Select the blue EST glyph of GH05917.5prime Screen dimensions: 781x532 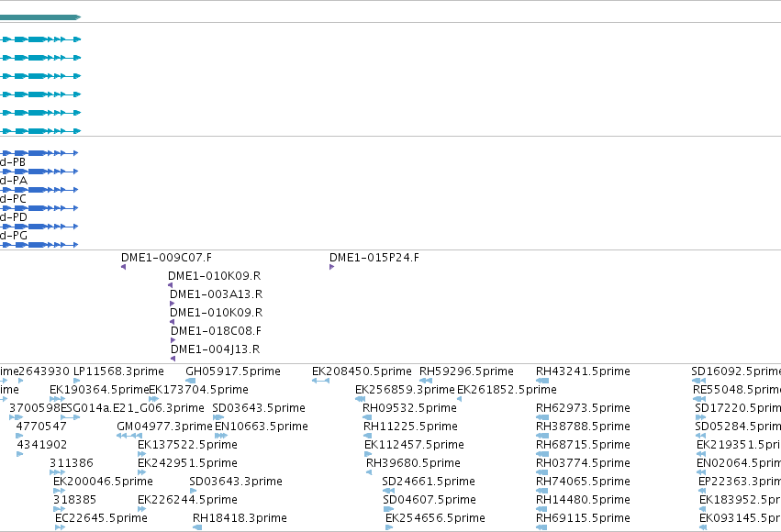(190, 381)
